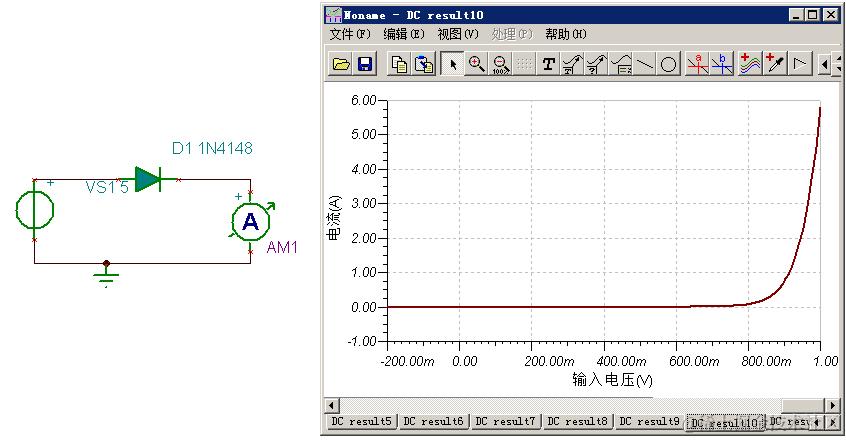Click the Open file folder icon
This screenshot has width=846, height=440.
tap(342, 64)
